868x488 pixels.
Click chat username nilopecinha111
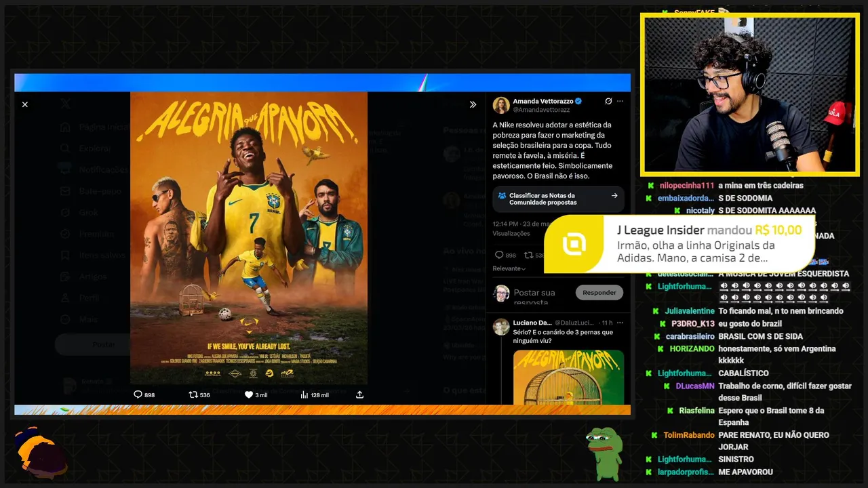[x=687, y=186]
